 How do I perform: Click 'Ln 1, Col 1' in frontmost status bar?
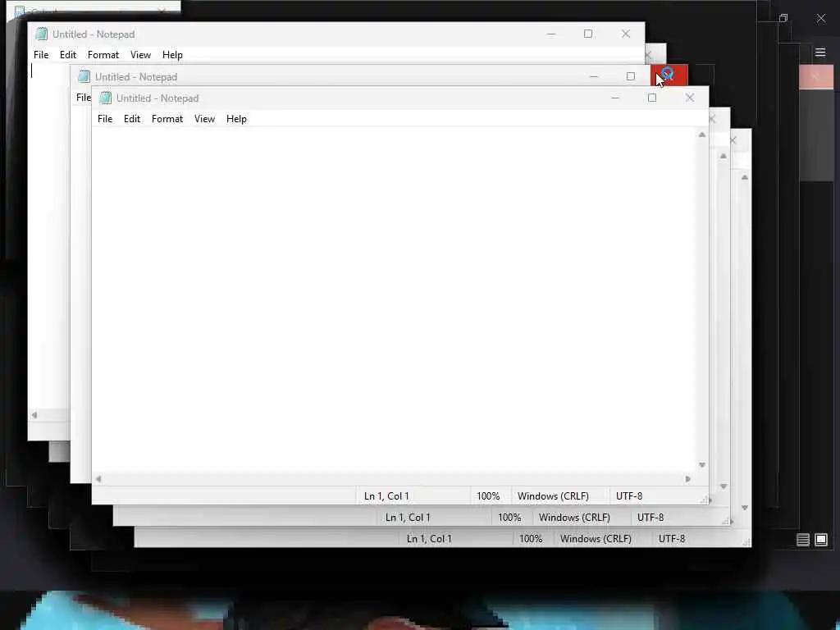(x=386, y=496)
